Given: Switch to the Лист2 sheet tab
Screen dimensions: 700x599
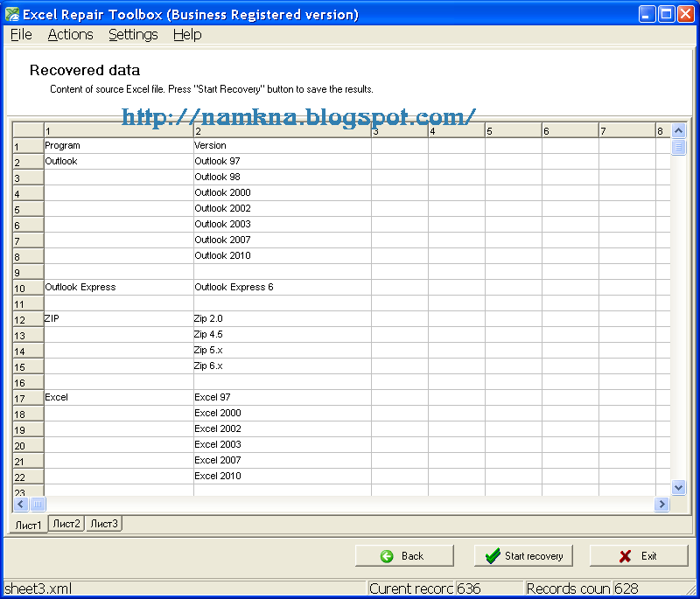Looking at the screenshot, I should click(66, 524).
